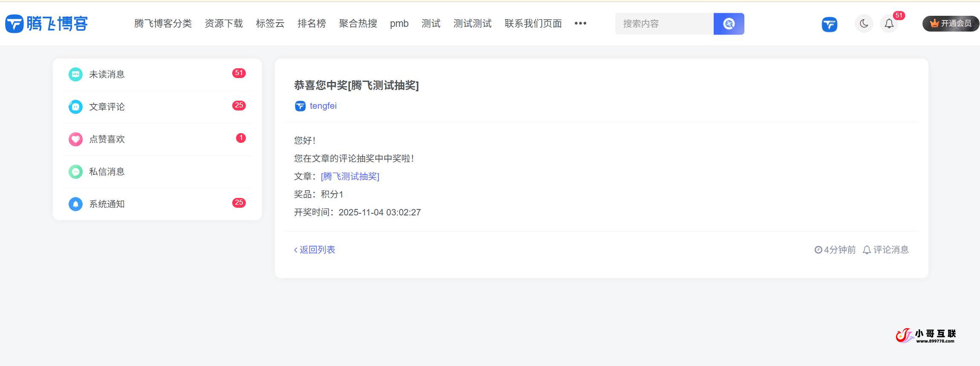Select 点赞喜欢 in sidebar
The width and height of the screenshot is (980, 366).
coord(157,139)
